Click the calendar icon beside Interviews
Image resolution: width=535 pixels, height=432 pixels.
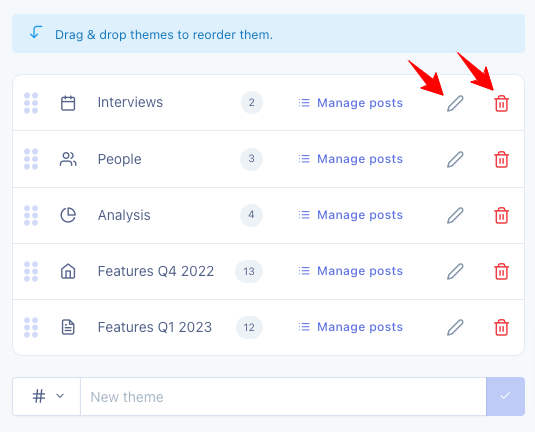68,103
